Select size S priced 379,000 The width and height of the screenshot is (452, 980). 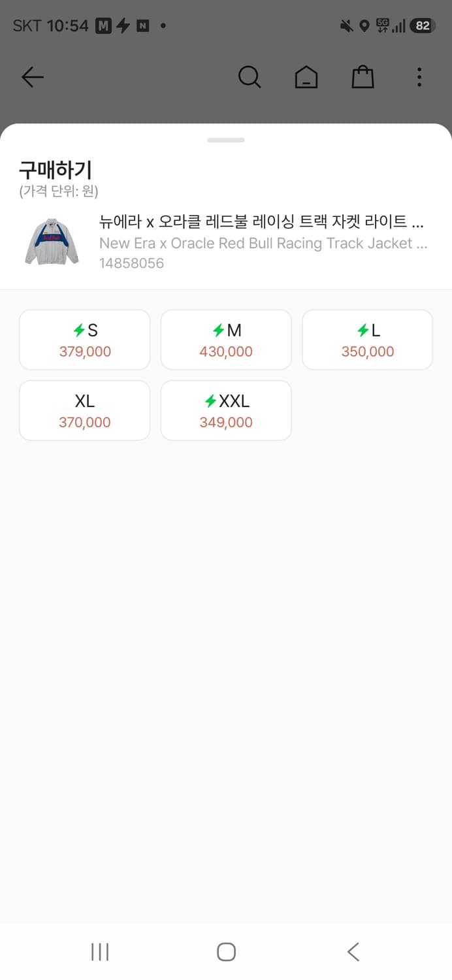click(85, 340)
